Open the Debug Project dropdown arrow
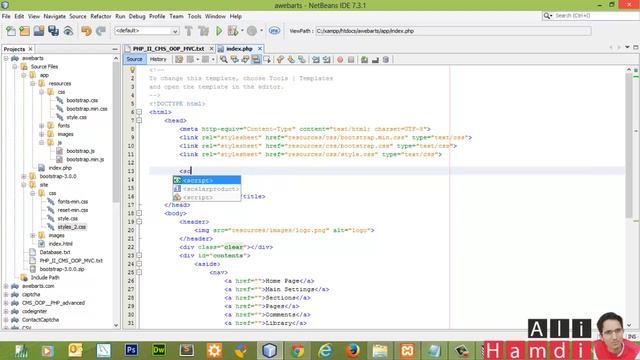This screenshot has width=640, height=360. pyautogui.click(x=242, y=31)
